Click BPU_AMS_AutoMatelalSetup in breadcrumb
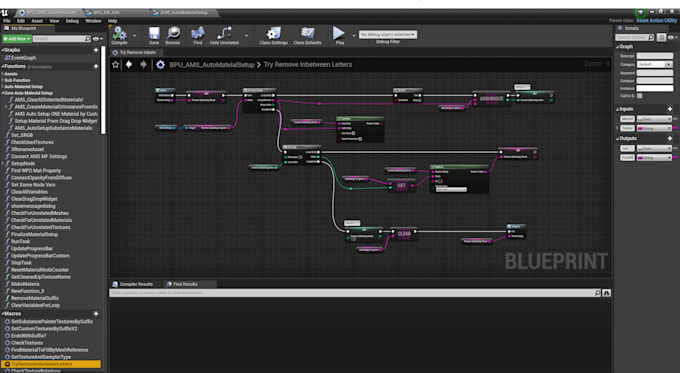 tap(212, 65)
